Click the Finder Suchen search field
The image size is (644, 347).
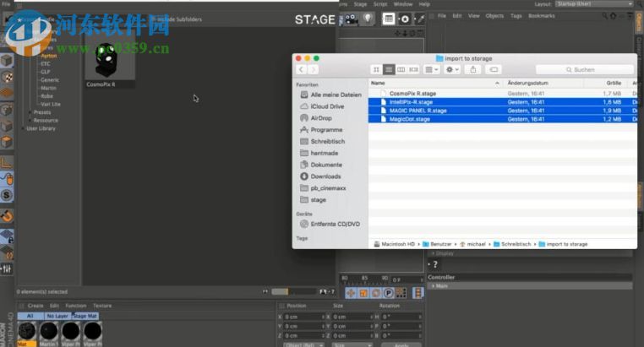585,70
